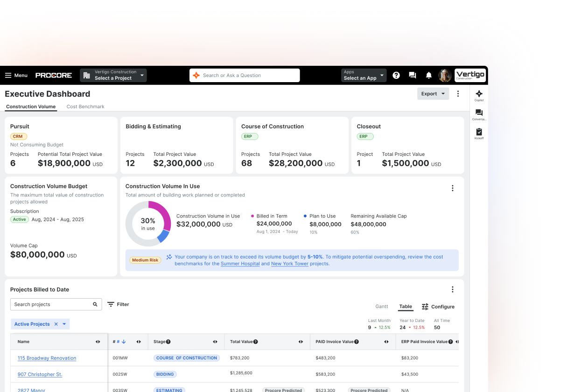This screenshot has width=588, height=392.
Task: Open the search magnifier in Search projects field
Action: 95,304
